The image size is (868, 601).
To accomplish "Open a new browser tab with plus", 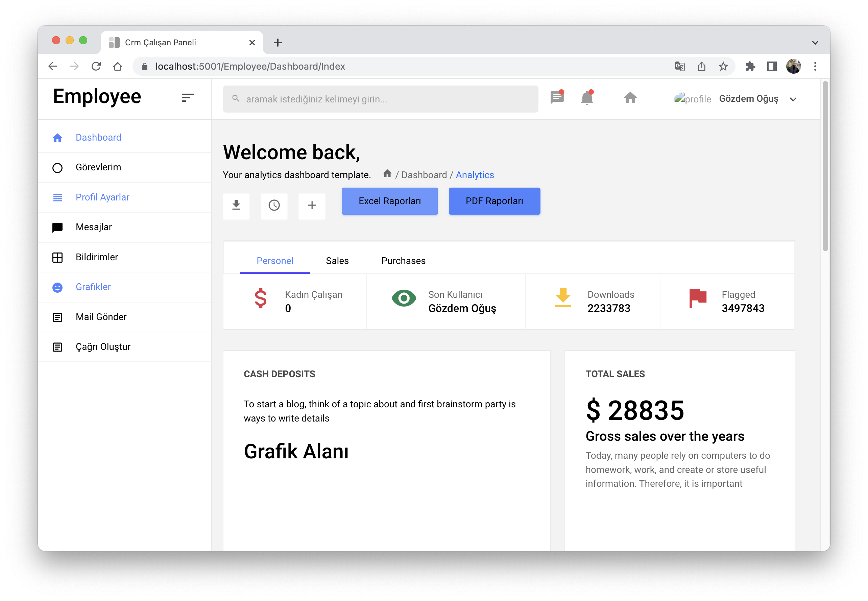I will pyautogui.click(x=278, y=43).
